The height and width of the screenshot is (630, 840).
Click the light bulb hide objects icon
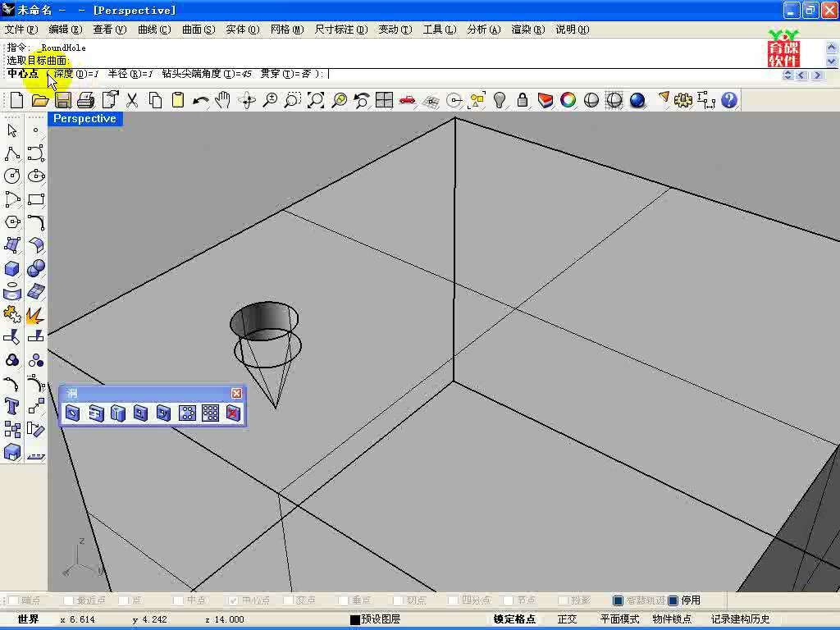(500, 100)
